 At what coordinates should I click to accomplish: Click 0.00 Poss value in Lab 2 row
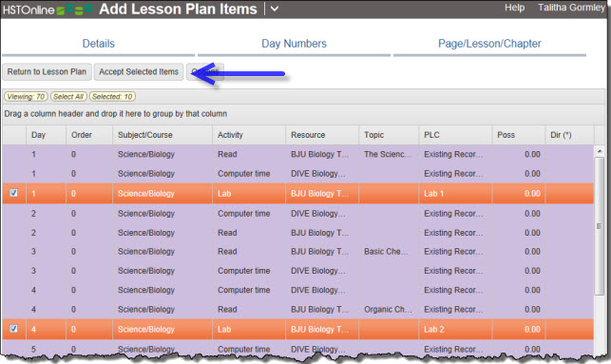pyautogui.click(x=532, y=330)
